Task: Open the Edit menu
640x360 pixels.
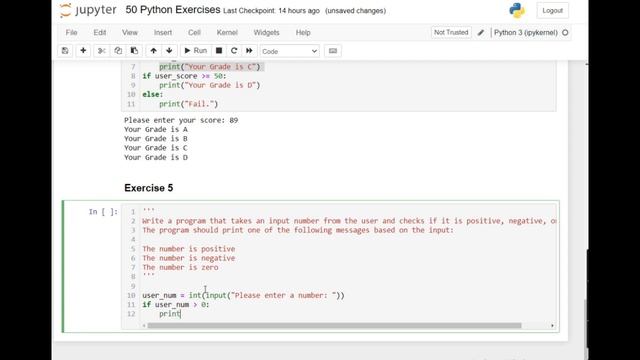Action: pos(100,33)
